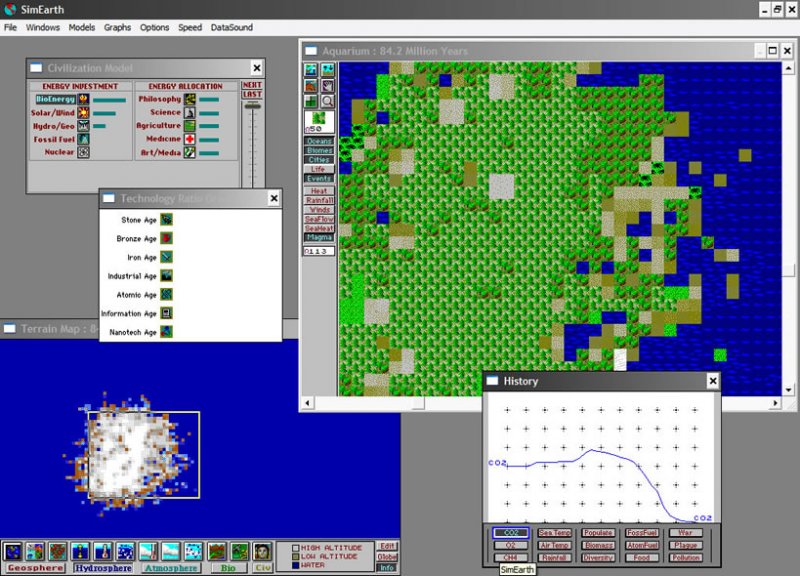The image size is (800, 576).
Task: Click the Hydro/Geo icon
Action: coord(83,126)
